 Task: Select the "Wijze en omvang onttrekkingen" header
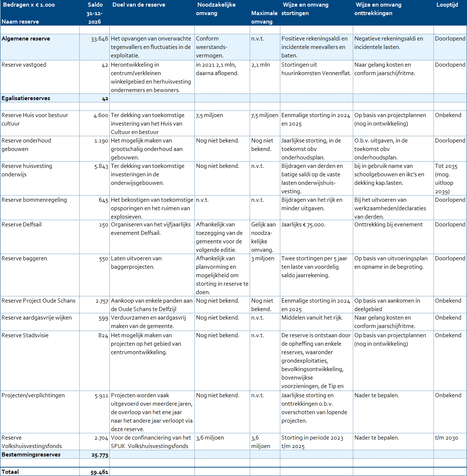click(378, 9)
